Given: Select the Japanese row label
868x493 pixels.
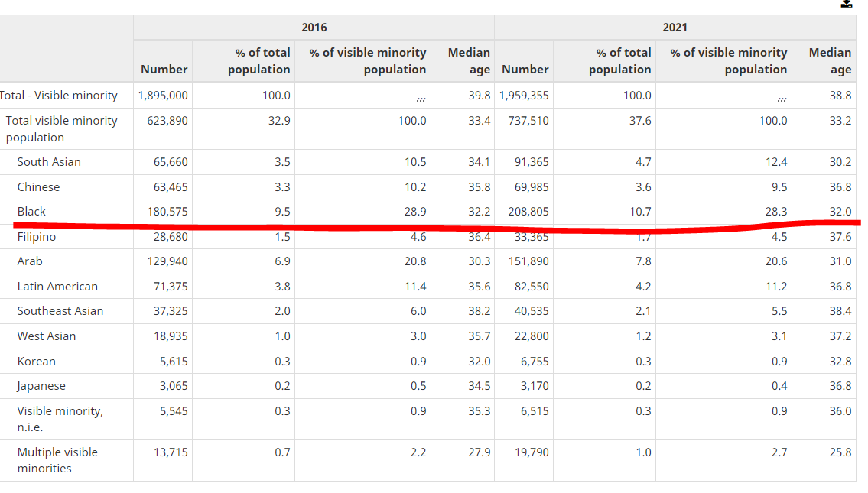Looking at the screenshot, I should click(x=41, y=386).
